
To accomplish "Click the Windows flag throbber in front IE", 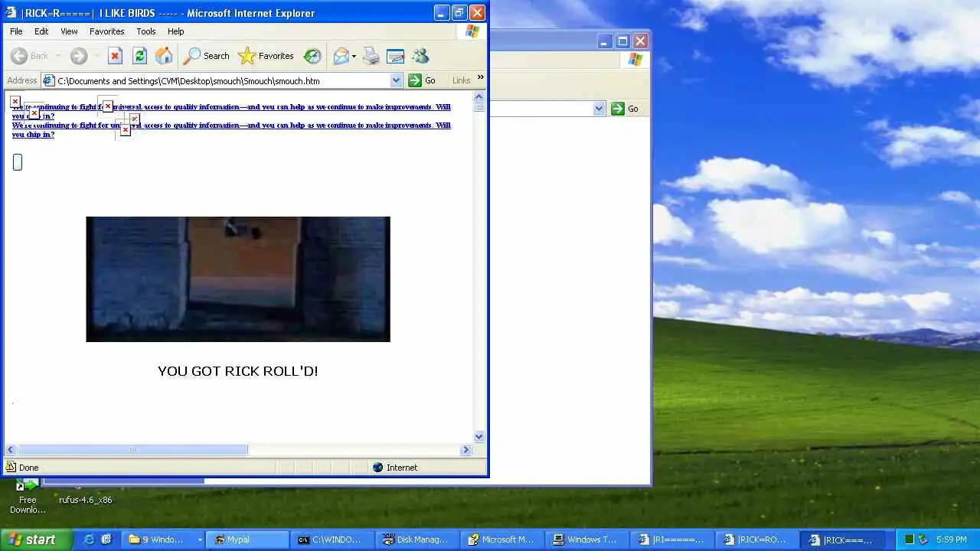I will pos(472,31).
